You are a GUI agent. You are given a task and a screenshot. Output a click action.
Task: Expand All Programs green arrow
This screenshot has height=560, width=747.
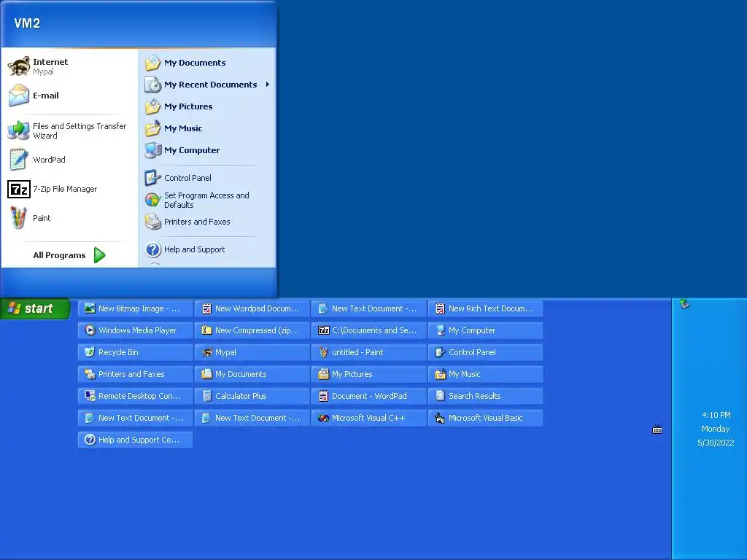99,255
